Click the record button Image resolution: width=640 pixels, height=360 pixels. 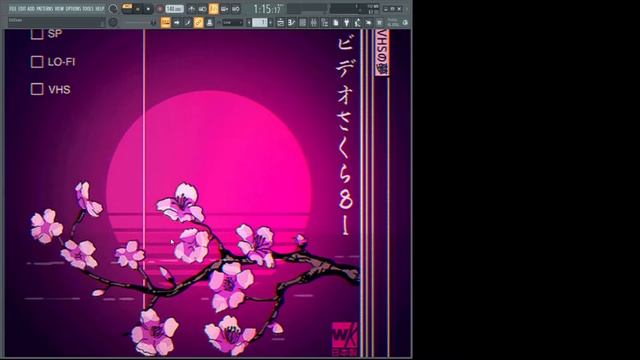click(x=160, y=9)
